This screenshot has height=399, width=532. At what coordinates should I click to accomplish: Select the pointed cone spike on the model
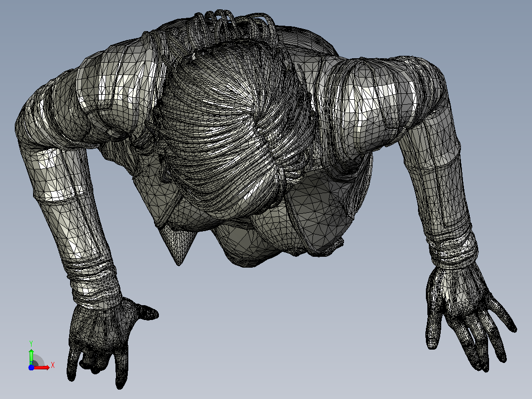tap(178, 245)
